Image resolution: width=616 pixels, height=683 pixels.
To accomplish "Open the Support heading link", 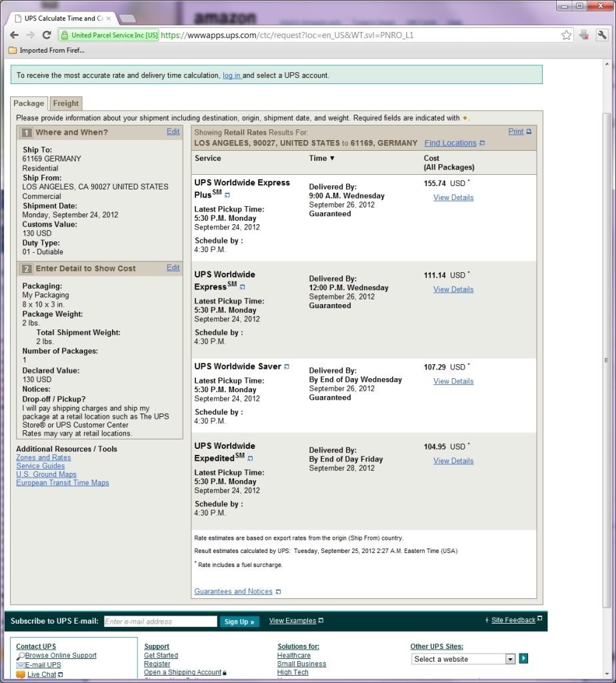I will tap(156, 646).
